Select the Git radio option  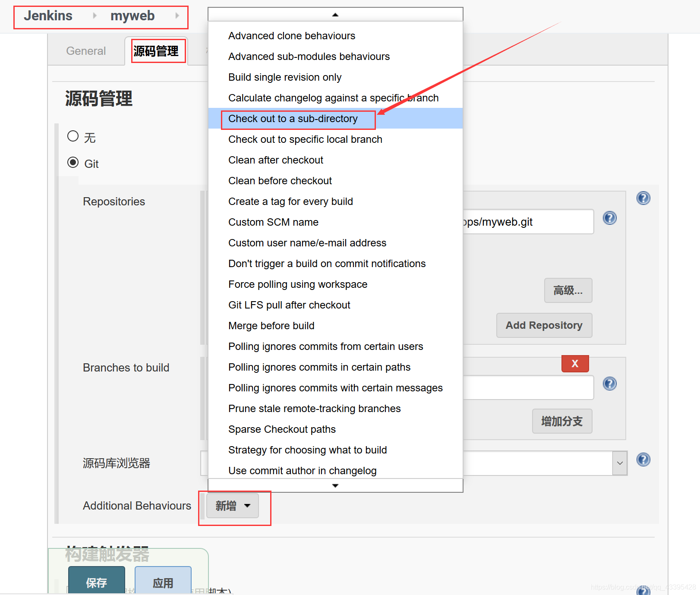[x=73, y=163]
